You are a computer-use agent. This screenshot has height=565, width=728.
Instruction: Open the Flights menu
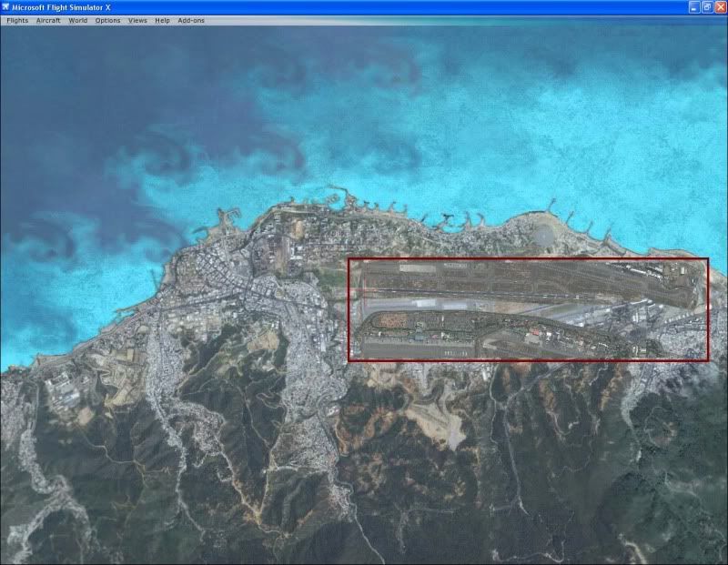click(x=17, y=20)
